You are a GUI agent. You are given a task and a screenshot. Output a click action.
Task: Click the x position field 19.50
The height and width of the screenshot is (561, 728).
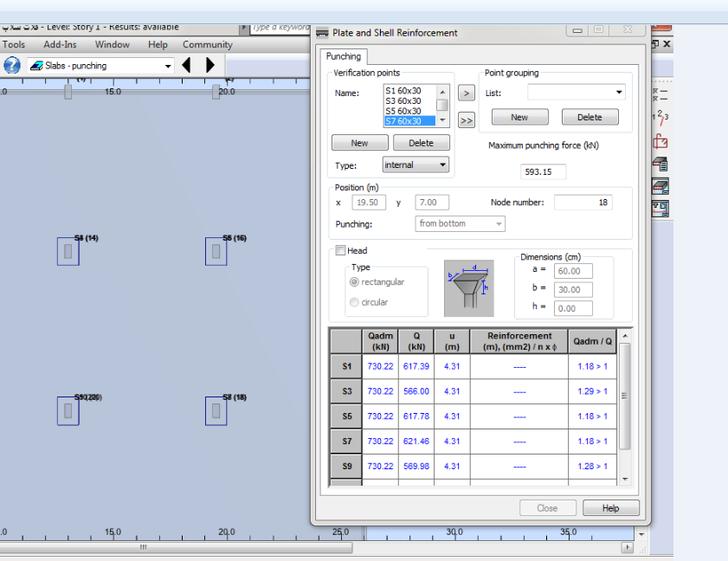369,203
